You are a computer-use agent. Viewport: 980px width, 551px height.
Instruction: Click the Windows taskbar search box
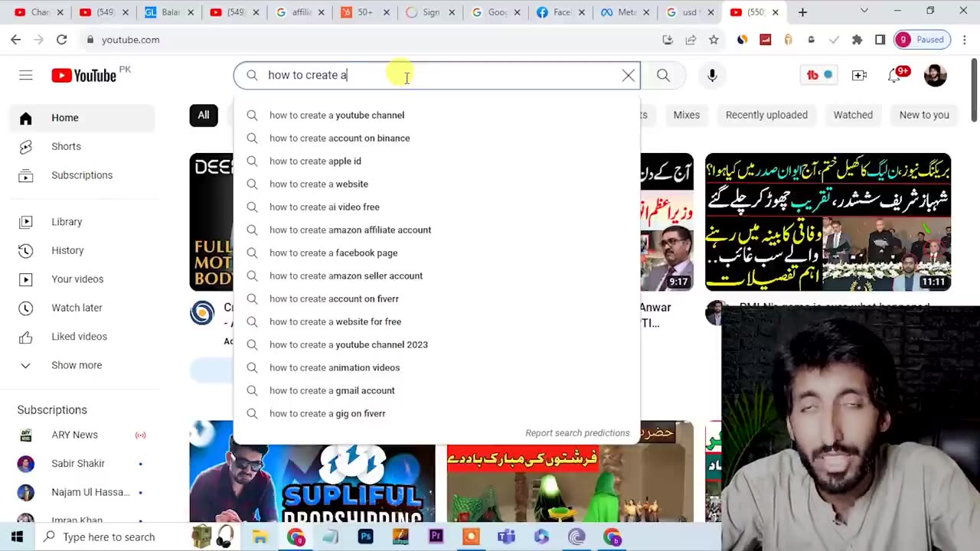(113, 536)
